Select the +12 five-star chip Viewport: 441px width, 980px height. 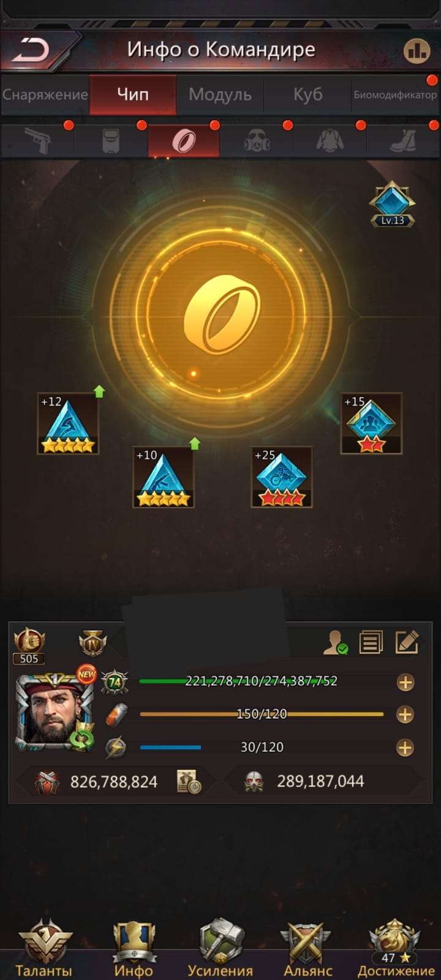click(x=68, y=424)
